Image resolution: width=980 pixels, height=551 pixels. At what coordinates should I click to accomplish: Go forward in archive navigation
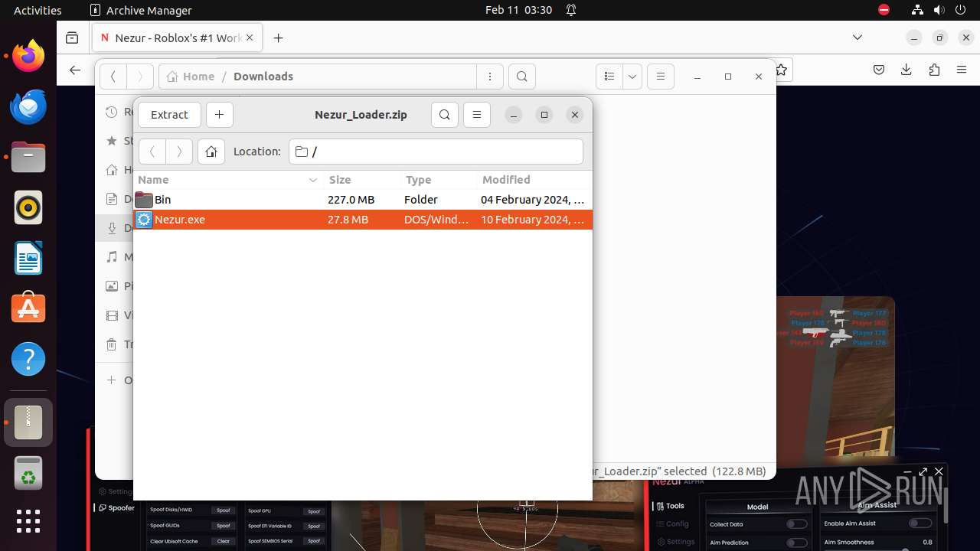pos(179,152)
